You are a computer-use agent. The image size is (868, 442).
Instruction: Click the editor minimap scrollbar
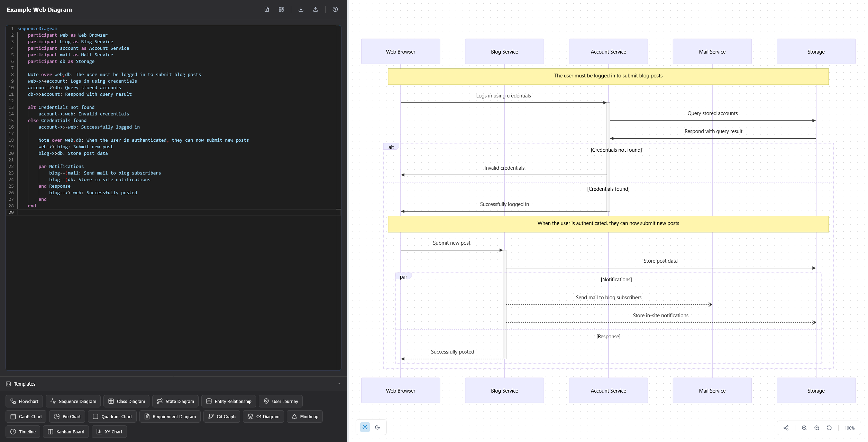click(338, 198)
